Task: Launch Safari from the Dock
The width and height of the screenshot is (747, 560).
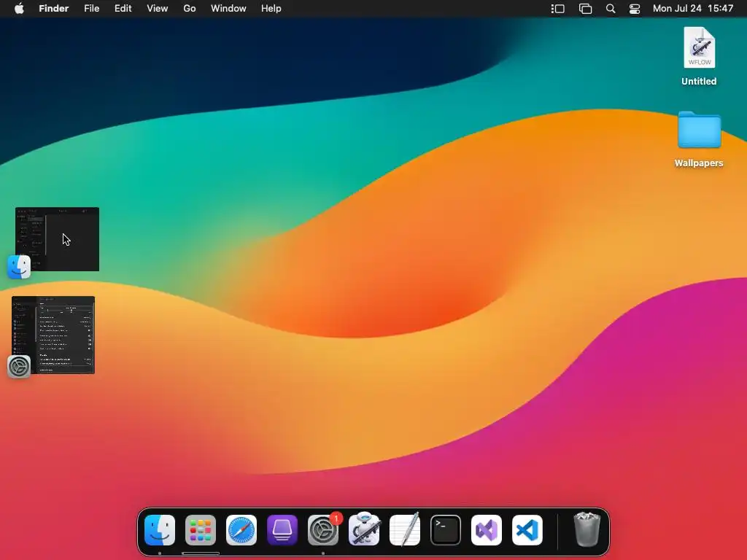Action: (241, 530)
